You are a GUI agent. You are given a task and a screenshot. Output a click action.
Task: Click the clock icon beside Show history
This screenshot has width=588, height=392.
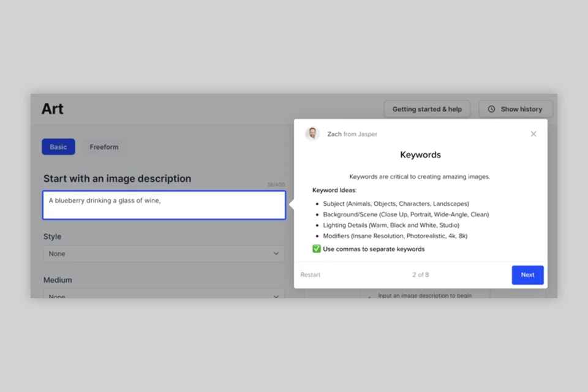click(491, 109)
